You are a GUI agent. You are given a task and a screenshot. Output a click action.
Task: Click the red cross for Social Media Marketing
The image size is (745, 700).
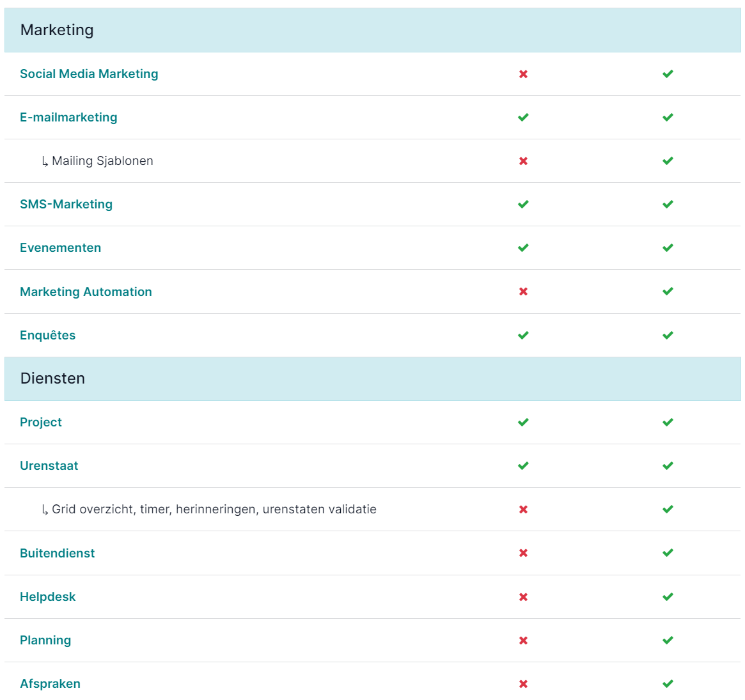pos(523,74)
